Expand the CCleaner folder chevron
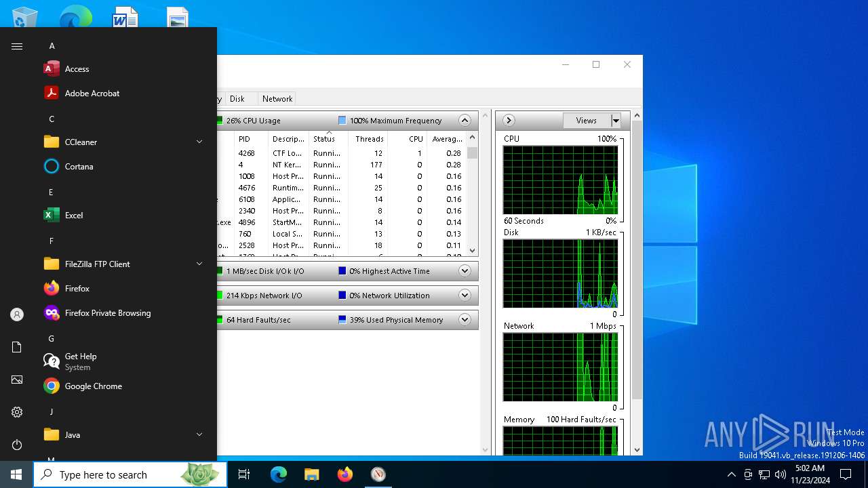Viewport: 868px width, 488px height. click(x=199, y=142)
